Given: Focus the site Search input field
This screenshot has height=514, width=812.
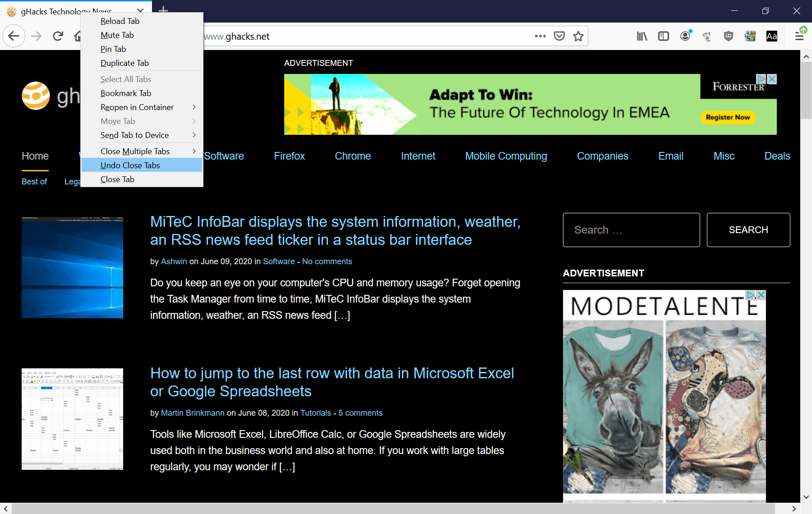Looking at the screenshot, I should point(632,230).
